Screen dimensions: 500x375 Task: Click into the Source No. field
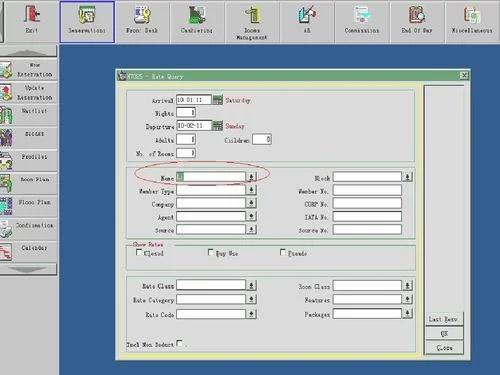coord(367,229)
